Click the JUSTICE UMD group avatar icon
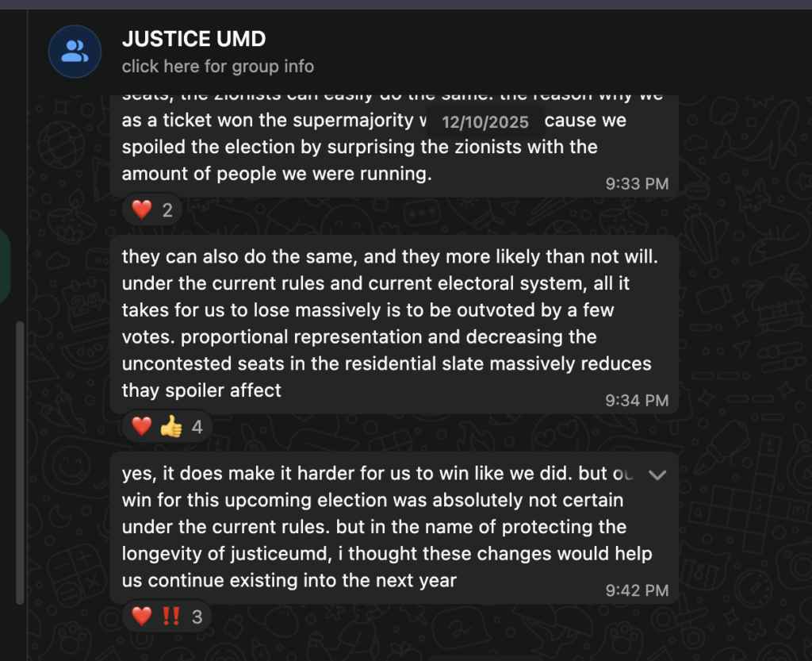This screenshot has height=661, width=812. [75, 52]
